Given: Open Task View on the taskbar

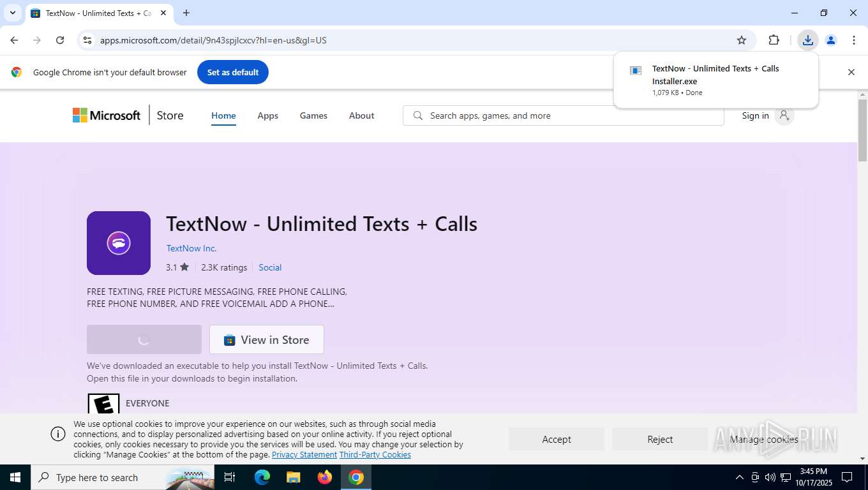Looking at the screenshot, I should (230, 477).
